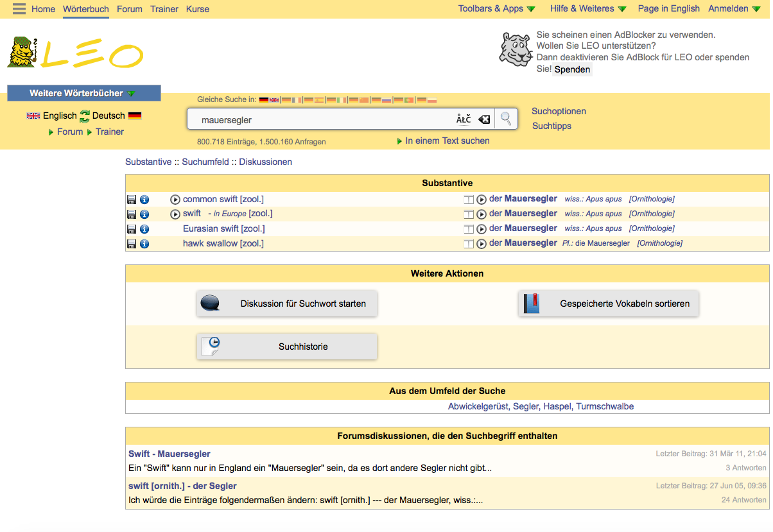This screenshot has width=773, height=532.
Task: Click the 24 Antworten count
Action: pyautogui.click(x=743, y=500)
